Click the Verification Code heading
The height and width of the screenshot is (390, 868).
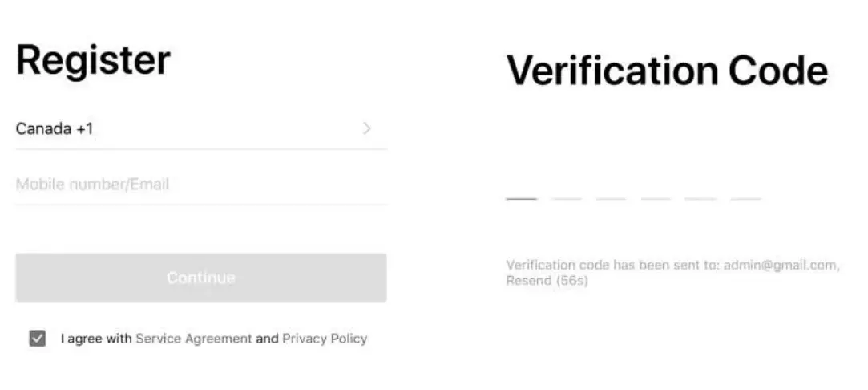click(667, 71)
